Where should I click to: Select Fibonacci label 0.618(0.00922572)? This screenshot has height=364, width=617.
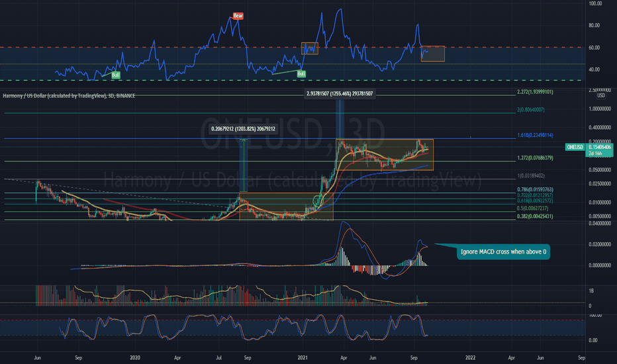coord(535,201)
